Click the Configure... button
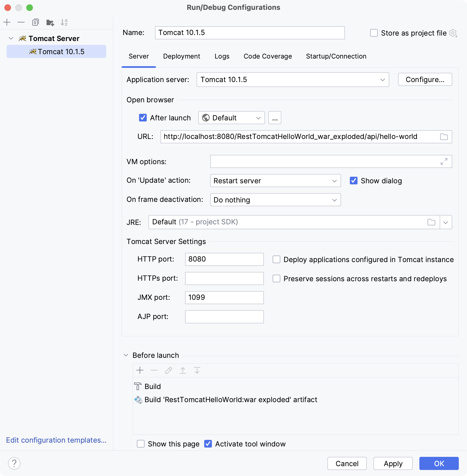The width and height of the screenshot is (467, 476). click(x=425, y=80)
